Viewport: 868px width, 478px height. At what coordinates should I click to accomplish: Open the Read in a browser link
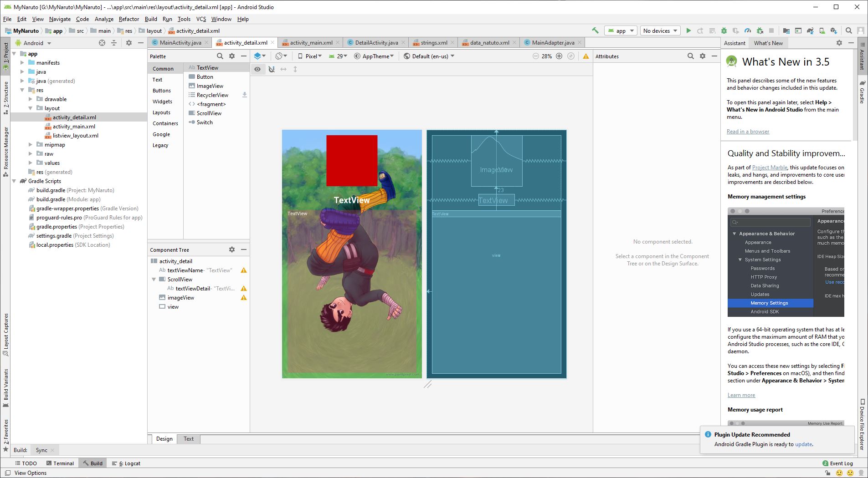click(x=748, y=132)
